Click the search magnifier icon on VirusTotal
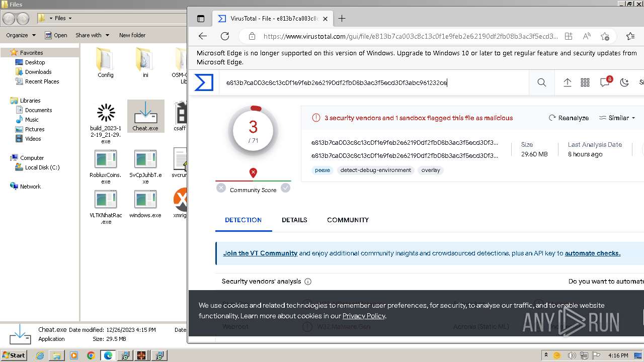 coord(541,82)
